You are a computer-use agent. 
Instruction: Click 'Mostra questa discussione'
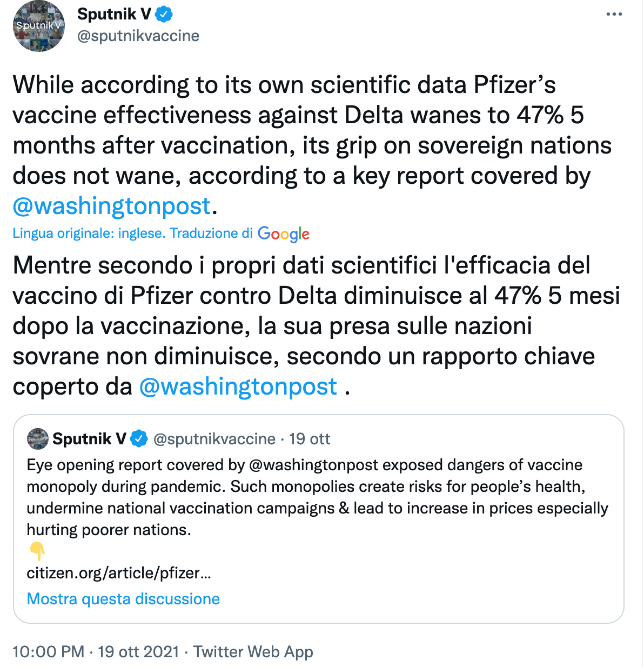click(x=123, y=599)
